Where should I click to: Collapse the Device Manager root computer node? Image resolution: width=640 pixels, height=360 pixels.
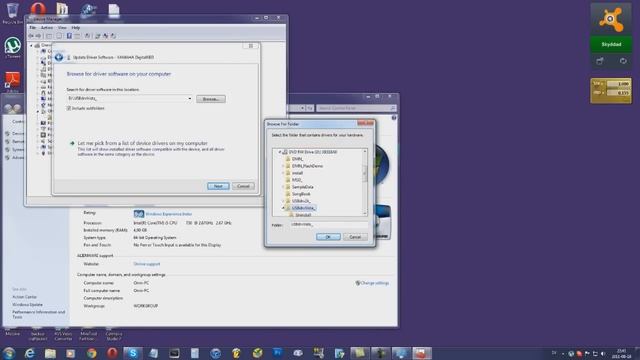point(31,46)
